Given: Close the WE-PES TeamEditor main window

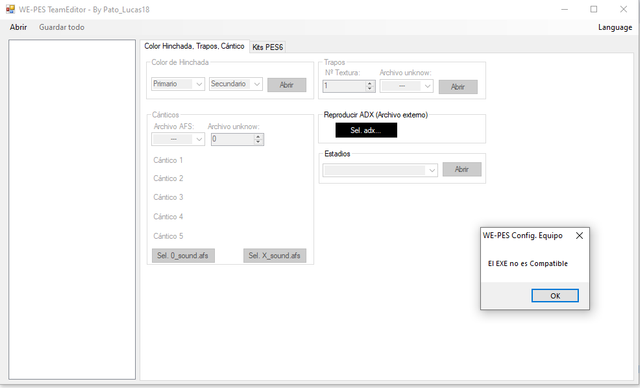Looking at the screenshot, I should point(623,9).
